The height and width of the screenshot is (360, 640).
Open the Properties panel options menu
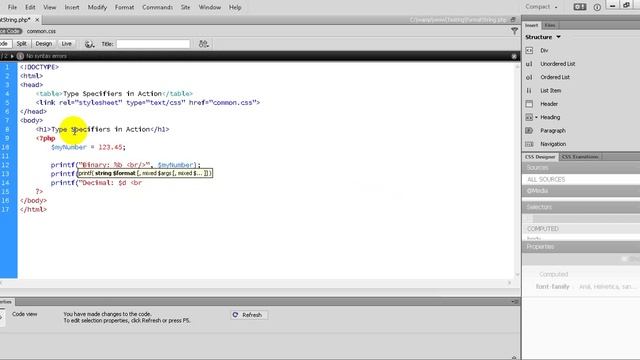click(515, 302)
